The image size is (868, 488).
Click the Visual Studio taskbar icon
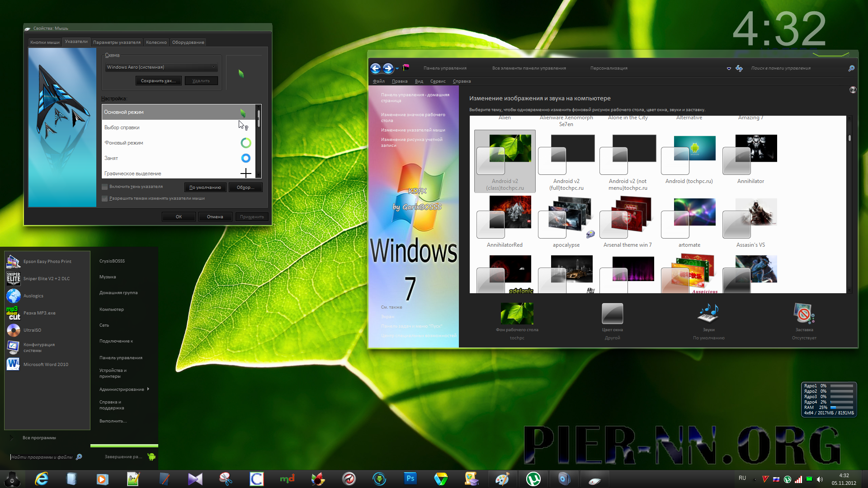tap(195, 479)
